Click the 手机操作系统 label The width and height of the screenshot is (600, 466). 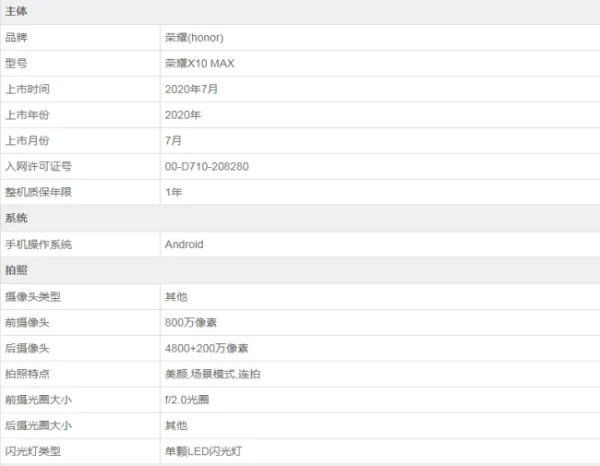38,244
